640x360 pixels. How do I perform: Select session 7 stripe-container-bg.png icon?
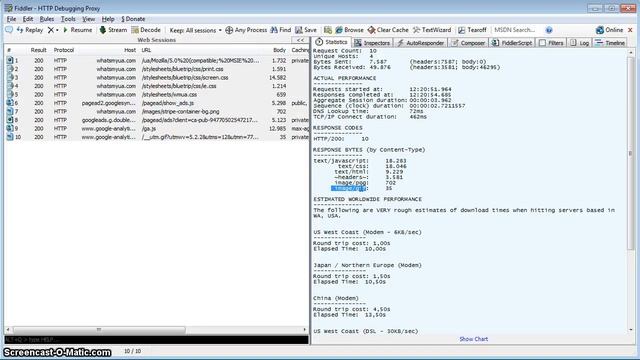pos(10,111)
